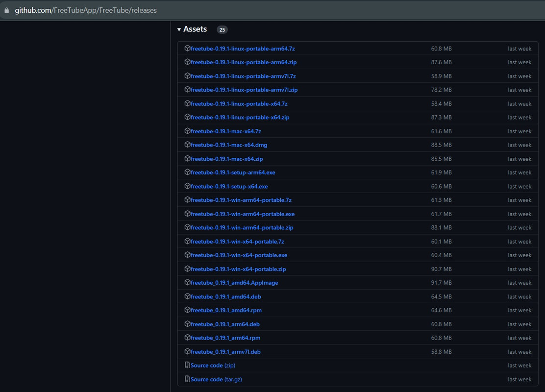Click the github.com URL in address bar

coord(85,10)
